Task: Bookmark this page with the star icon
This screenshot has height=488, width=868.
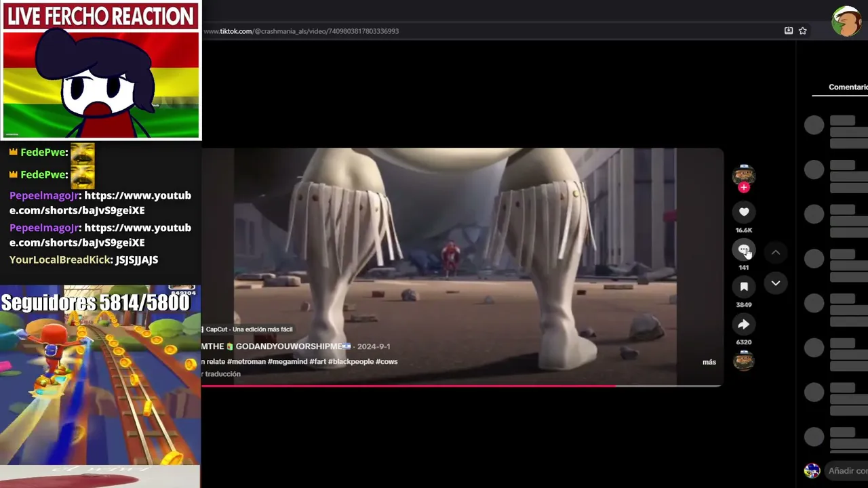Action: [803, 30]
